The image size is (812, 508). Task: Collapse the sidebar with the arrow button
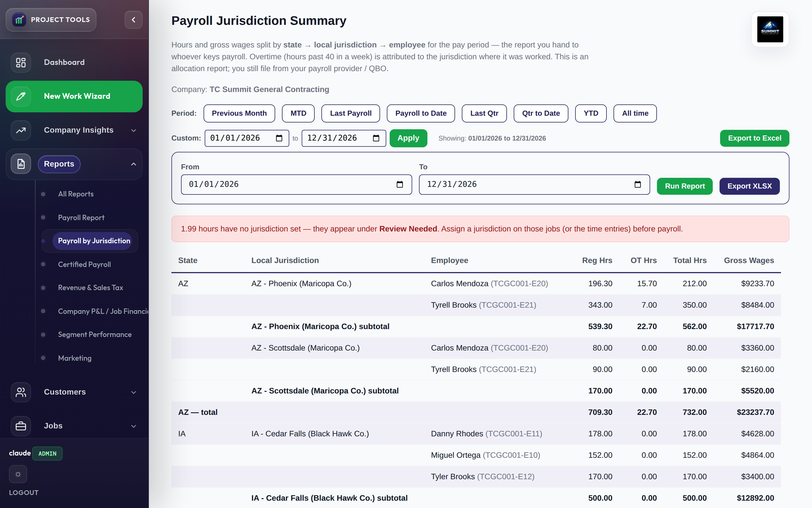coord(134,20)
